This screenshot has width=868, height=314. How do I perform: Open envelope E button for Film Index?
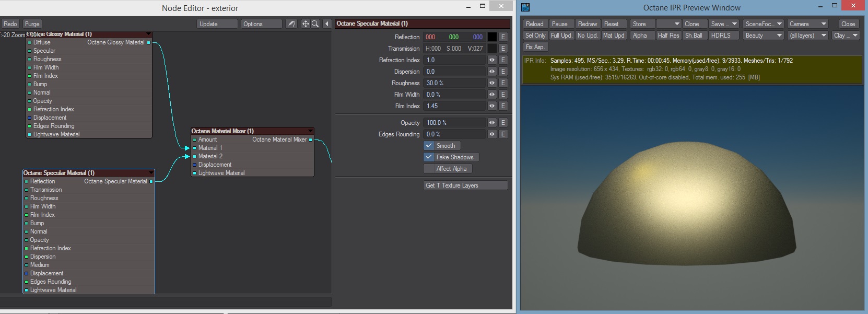503,106
